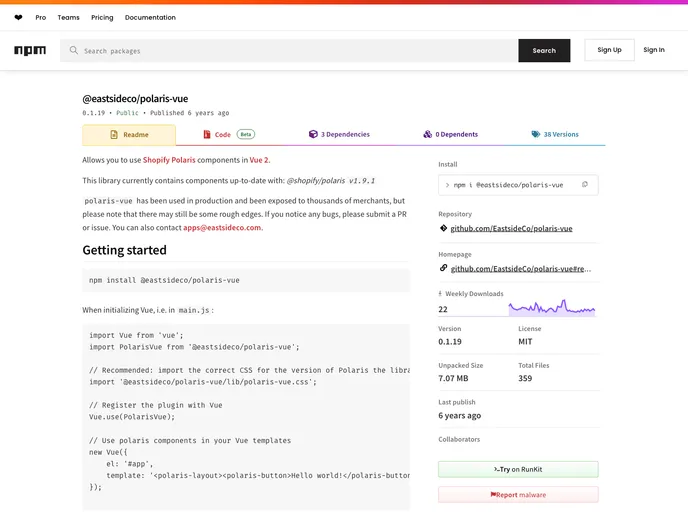
Task: Click the Vue.use(PolarisVue); code line
Action: [132, 417]
